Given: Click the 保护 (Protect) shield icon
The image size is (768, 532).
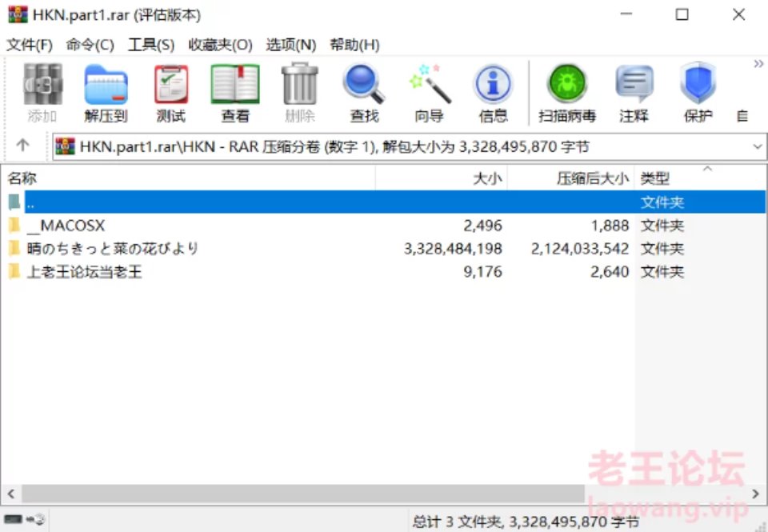Looking at the screenshot, I should (x=698, y=93).
